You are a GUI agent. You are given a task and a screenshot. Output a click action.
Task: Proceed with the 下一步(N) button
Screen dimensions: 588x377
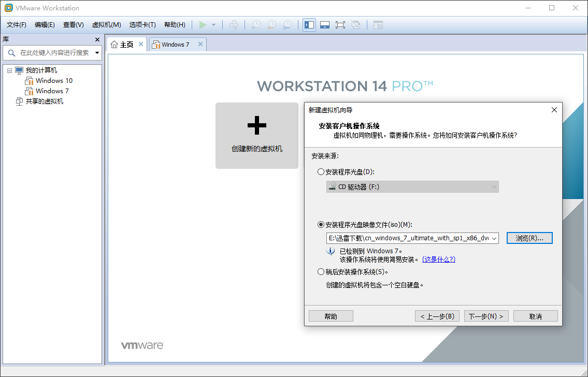[486, 316]
